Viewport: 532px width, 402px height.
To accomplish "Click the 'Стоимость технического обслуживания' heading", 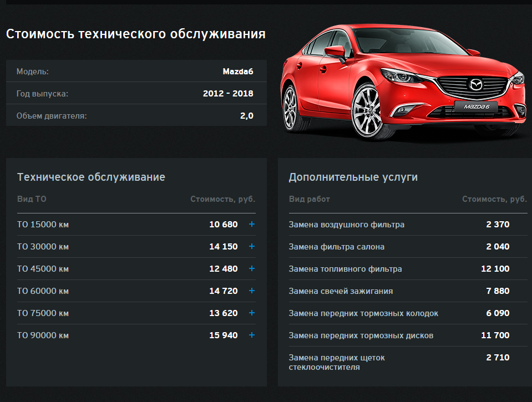I will pos(136,34).
